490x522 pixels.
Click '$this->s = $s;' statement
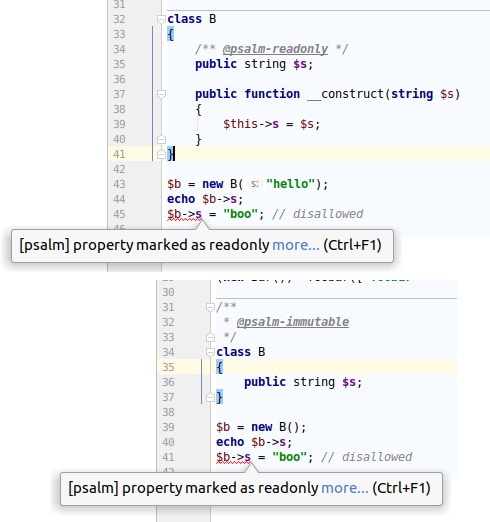272,124
